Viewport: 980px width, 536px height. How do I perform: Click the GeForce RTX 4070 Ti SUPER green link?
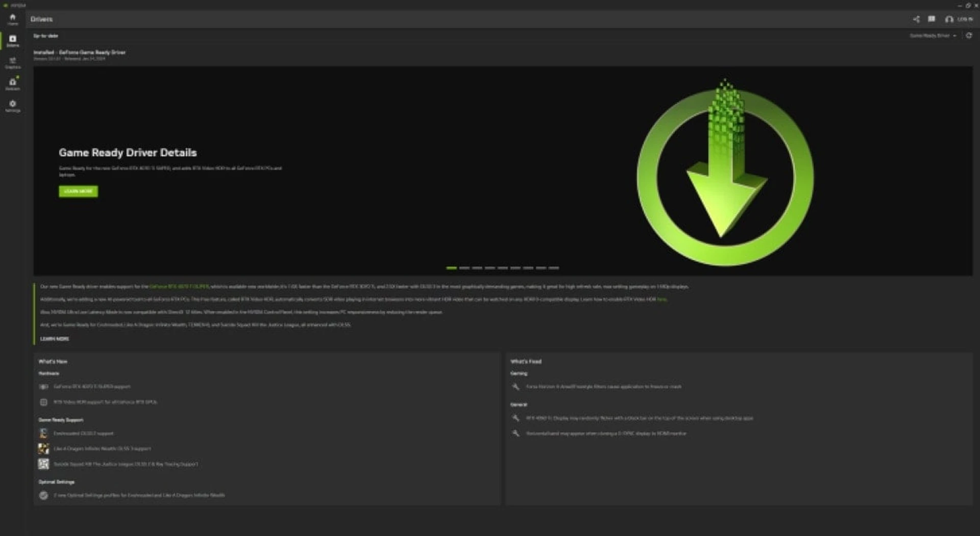[x=179, y=287]
